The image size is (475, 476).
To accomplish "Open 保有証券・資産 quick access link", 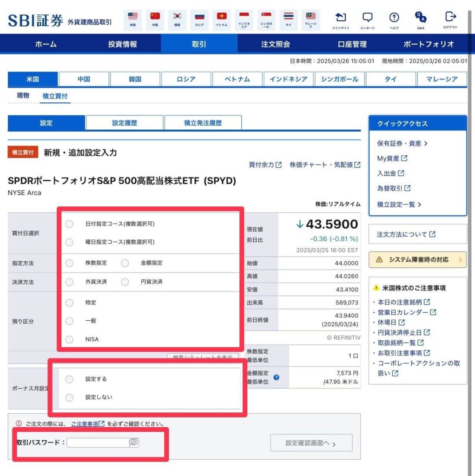I will point(402,143).
